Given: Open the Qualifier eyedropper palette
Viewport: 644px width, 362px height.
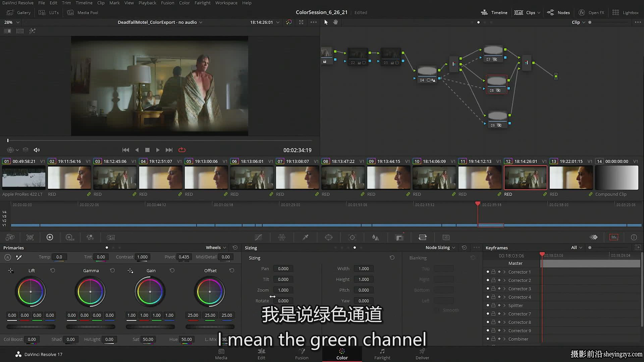Looking at the screenshot, I should pos(305,237).
